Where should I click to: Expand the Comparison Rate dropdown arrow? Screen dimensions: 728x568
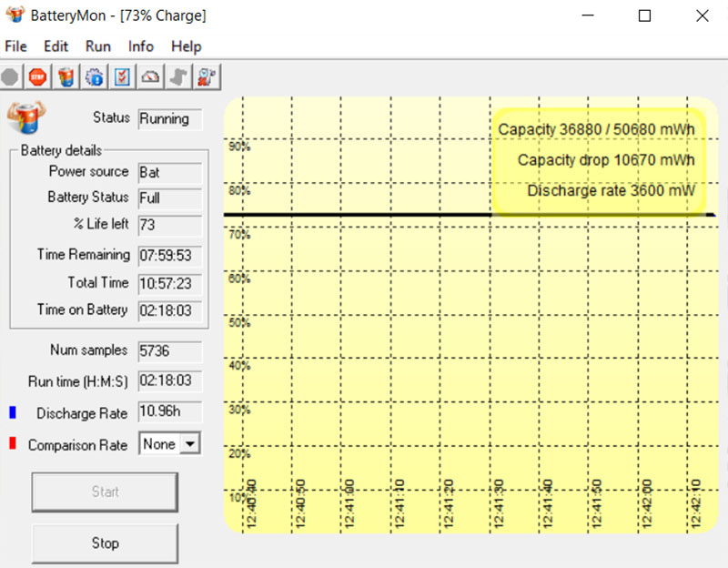190,444
